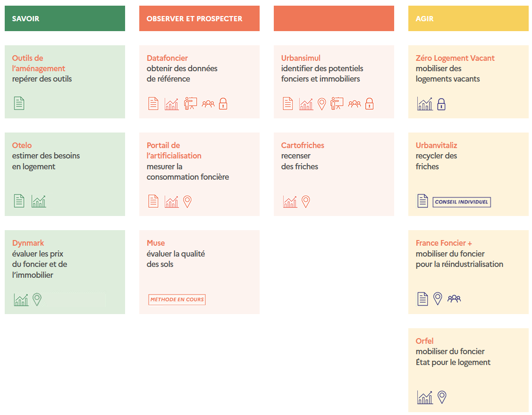
Task: Click the CONSEIL INDIVIDUEL badge
Action: (462, 202)
